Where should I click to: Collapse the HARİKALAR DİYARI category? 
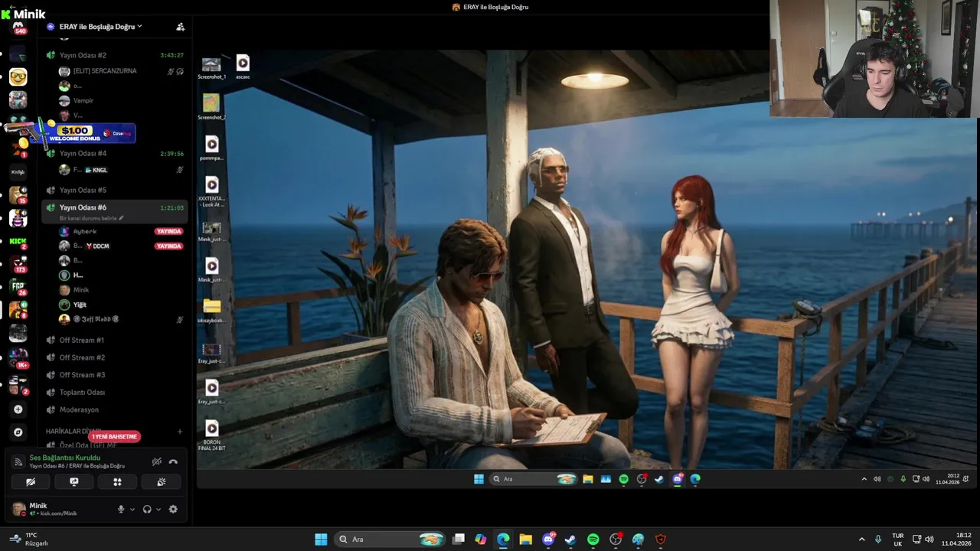point(73,432)
